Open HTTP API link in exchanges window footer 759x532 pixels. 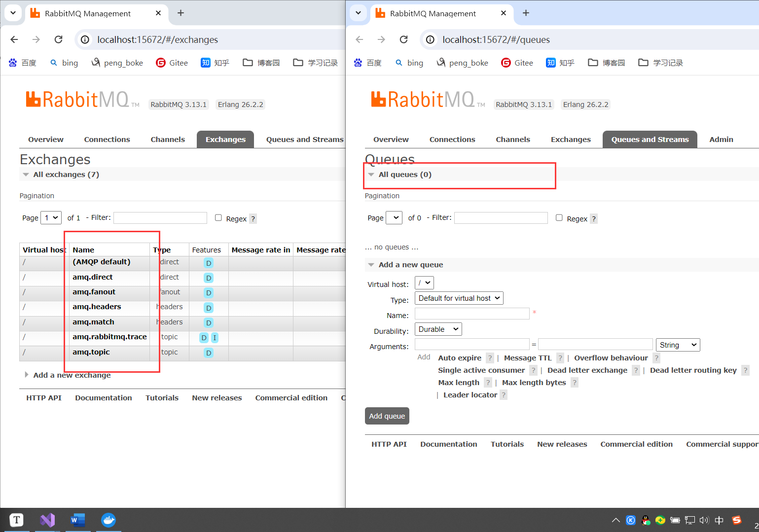[44, 398]
